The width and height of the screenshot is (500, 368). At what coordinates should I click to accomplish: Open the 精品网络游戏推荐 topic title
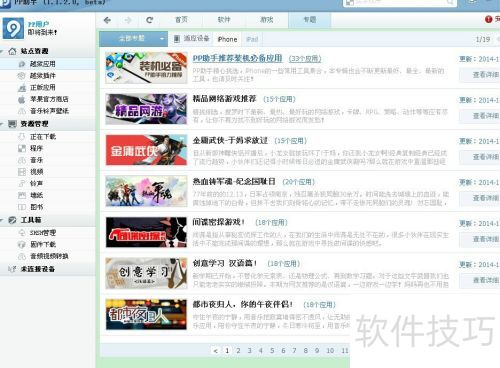point(224,99)
